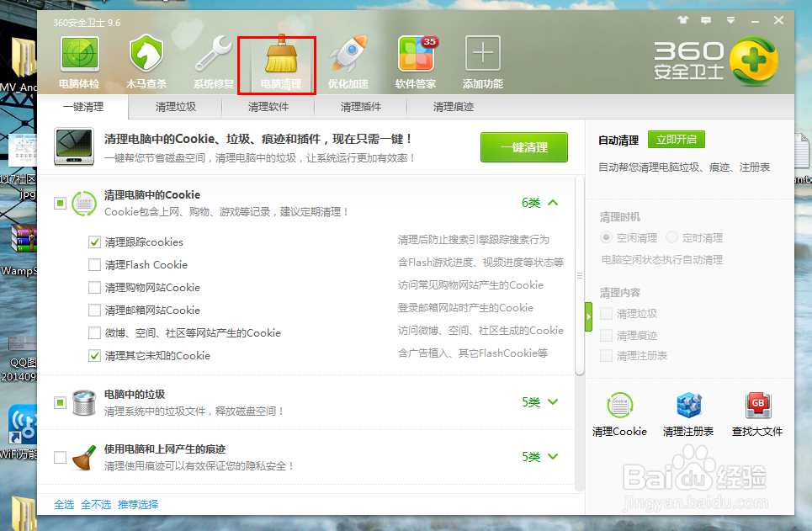Click the 查找大文件 GB icon
This screenshot has width=812, height=531.
(x=757, y=405)
